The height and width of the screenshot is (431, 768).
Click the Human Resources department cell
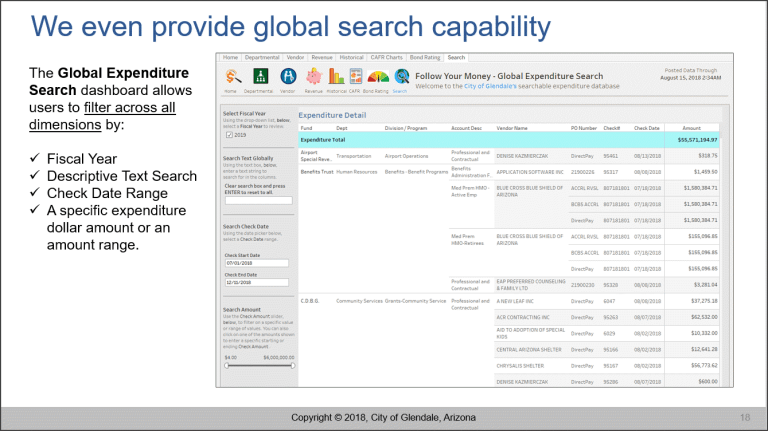pyautogui.click(x=357, y=172)
